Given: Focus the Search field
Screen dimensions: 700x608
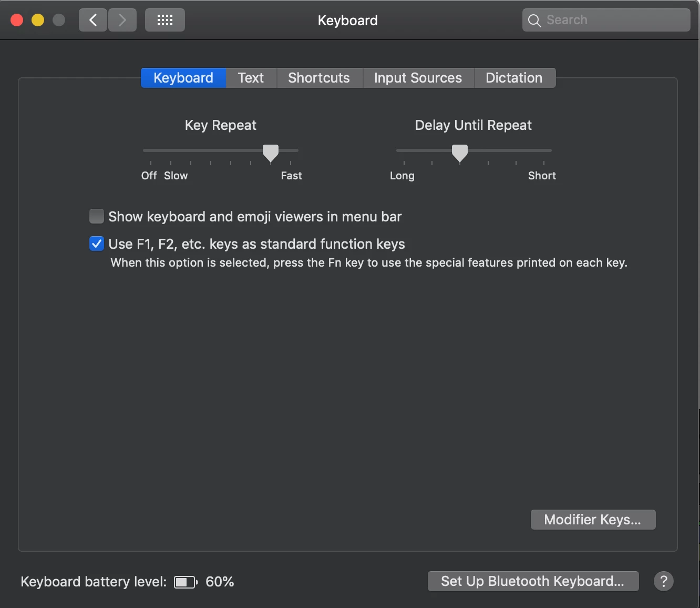Looking at the screenshot, I should 606,20.
